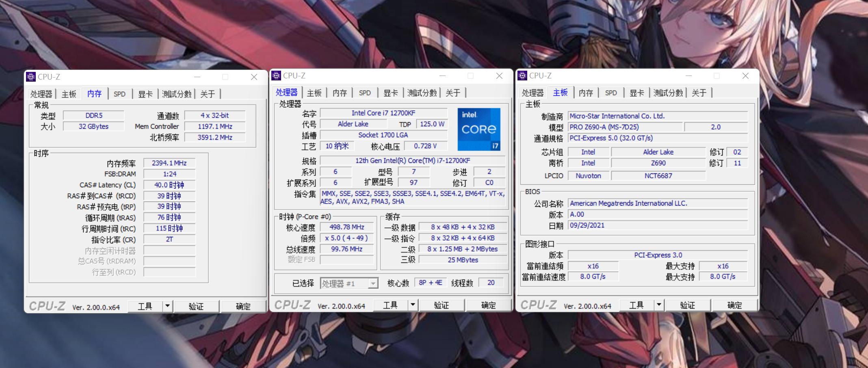Open the 显卡 tab in the processor window

pyautogui.click(x=390, y=93)
